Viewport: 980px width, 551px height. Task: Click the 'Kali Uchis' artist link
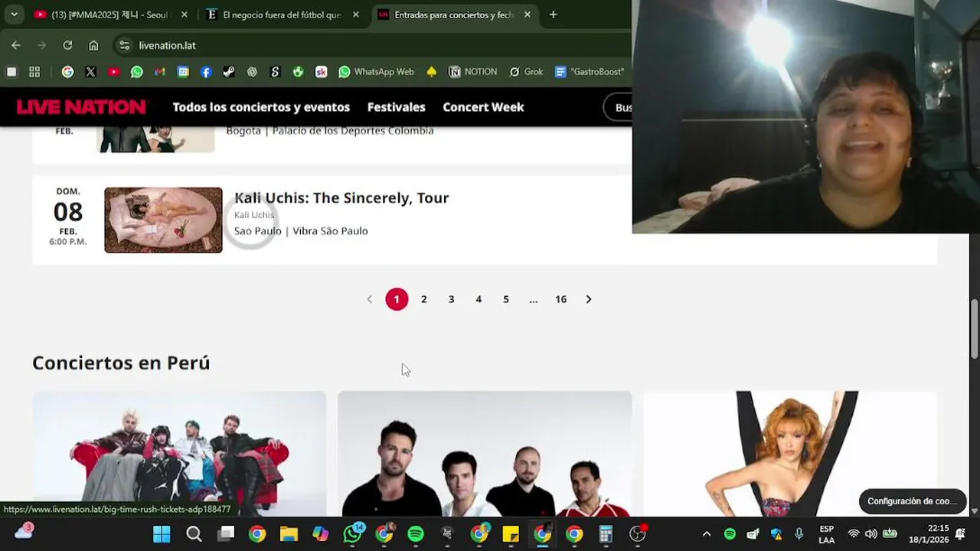click(254, 215)
